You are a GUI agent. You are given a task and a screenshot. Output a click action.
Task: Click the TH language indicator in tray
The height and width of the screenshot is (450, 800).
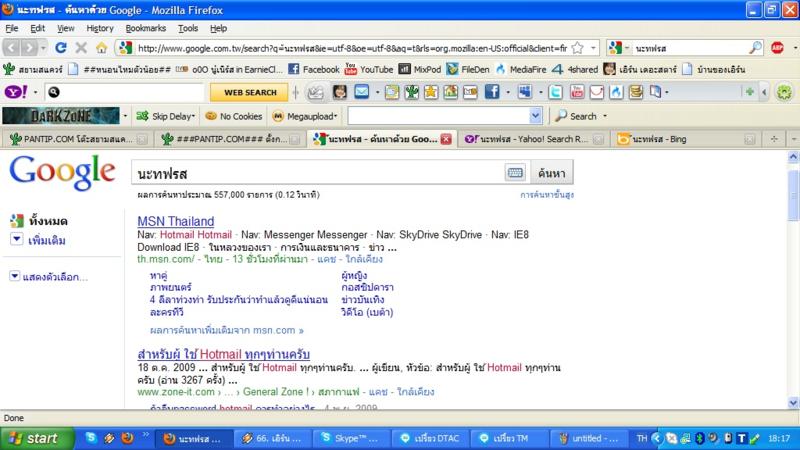pyautogui.click(x=641, y=438)
